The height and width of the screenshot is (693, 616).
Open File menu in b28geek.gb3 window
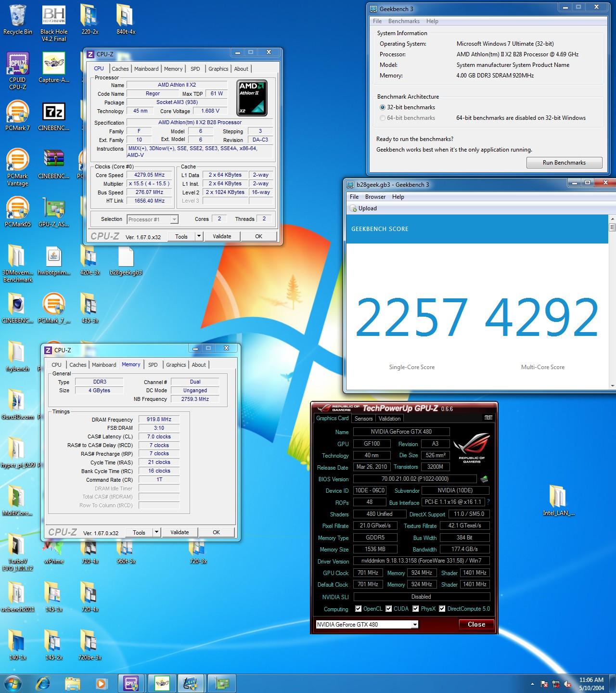(x=354, y=197)
